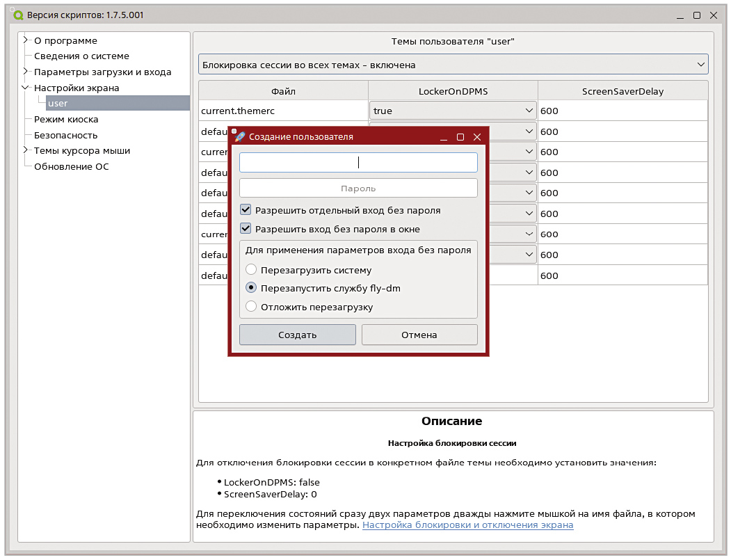Click the Темы пользователя "user" title
This screenshot has width=731, height=560.
453,42
